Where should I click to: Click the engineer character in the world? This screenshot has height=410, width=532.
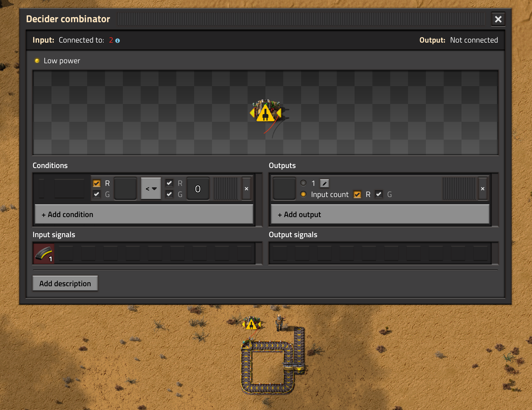(279, 322)
